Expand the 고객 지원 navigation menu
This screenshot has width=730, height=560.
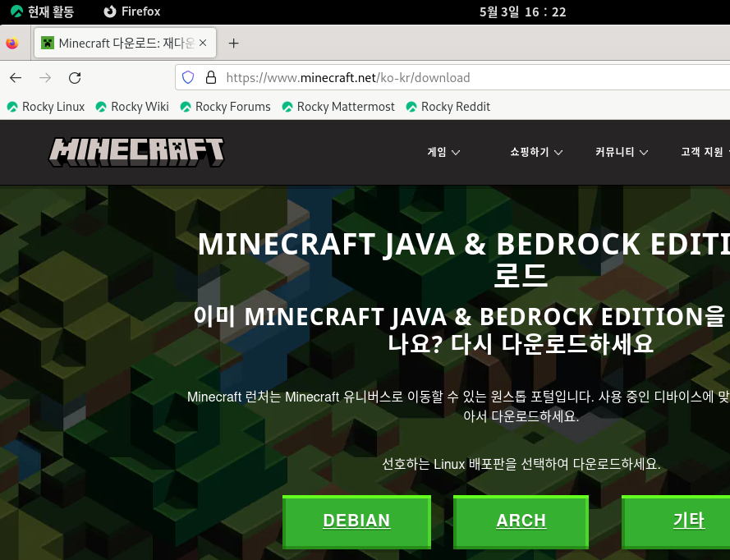[x=705, y=152]
